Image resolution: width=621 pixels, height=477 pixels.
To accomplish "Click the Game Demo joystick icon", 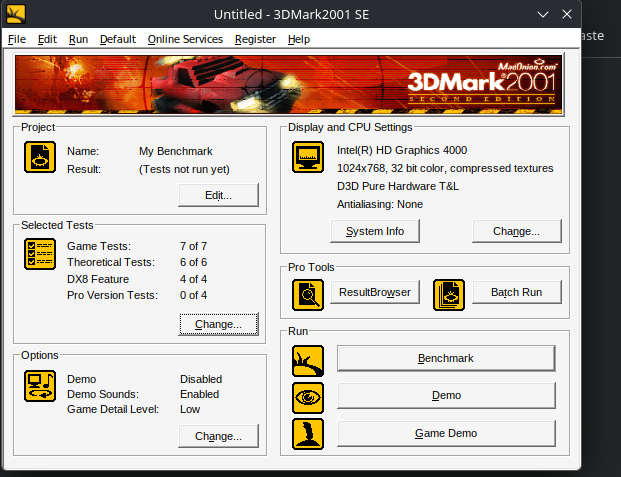I will [x=308, y=434].
